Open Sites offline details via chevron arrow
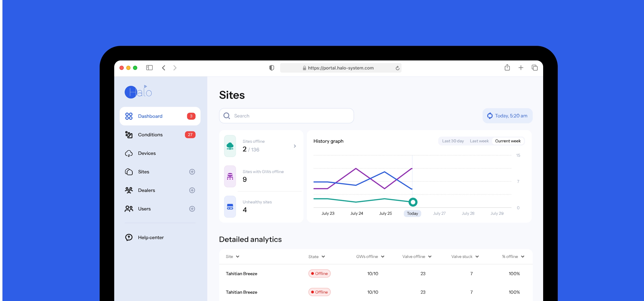Viewport: 644px width, 301px height. (295, 146)
